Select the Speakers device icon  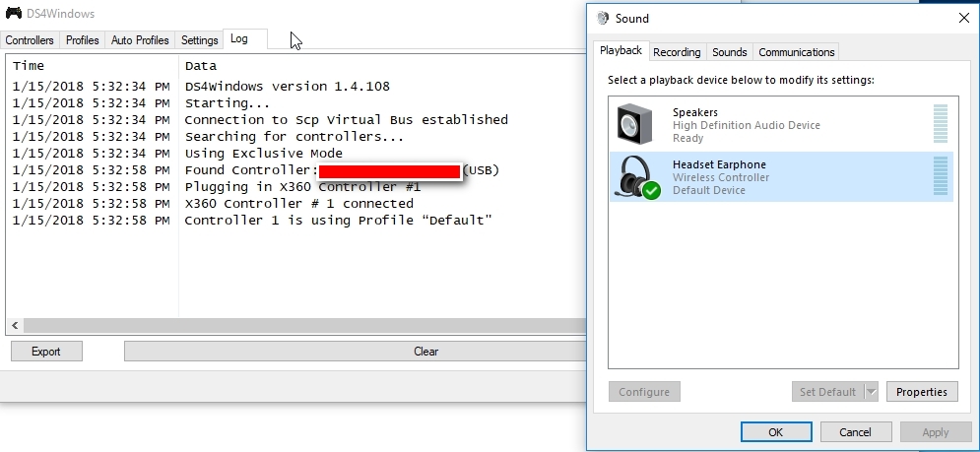pyautogui.click(x=634, y=124)
